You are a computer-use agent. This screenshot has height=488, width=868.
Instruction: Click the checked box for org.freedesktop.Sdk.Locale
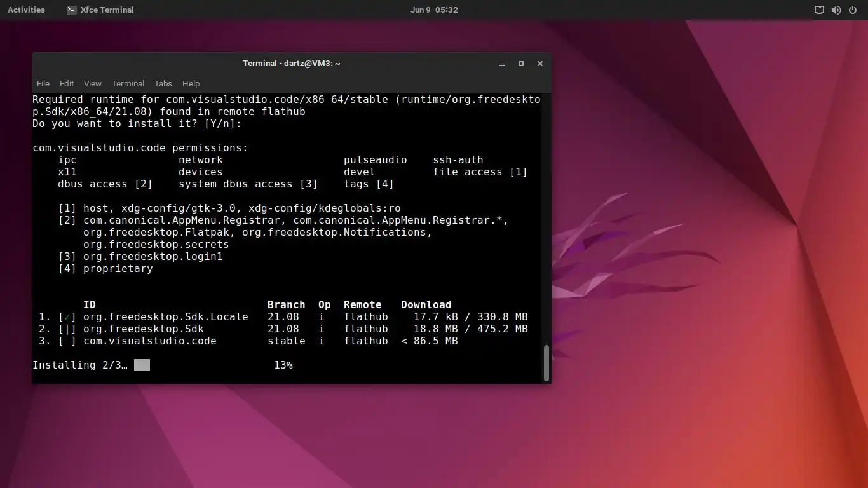click(x=67, y=316)
